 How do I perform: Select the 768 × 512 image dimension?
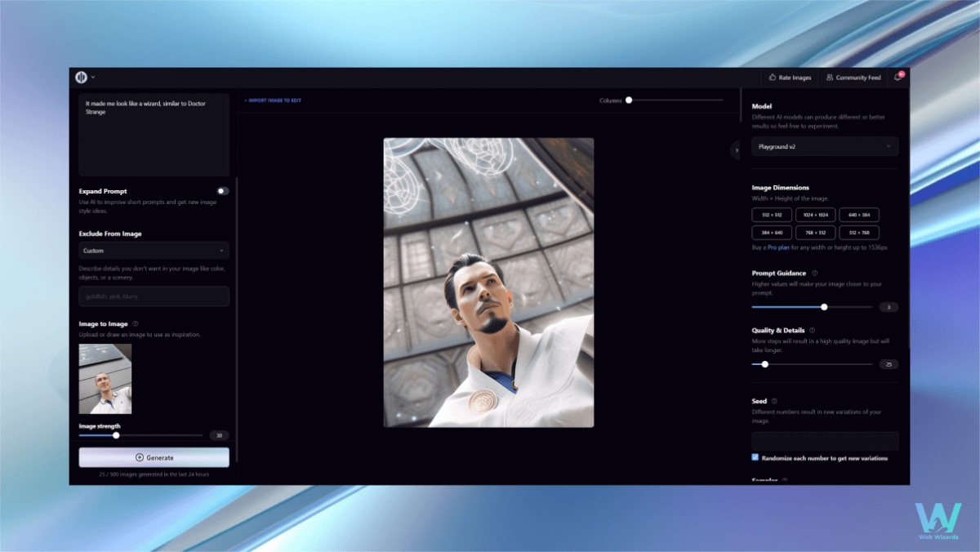click(816, 233)
